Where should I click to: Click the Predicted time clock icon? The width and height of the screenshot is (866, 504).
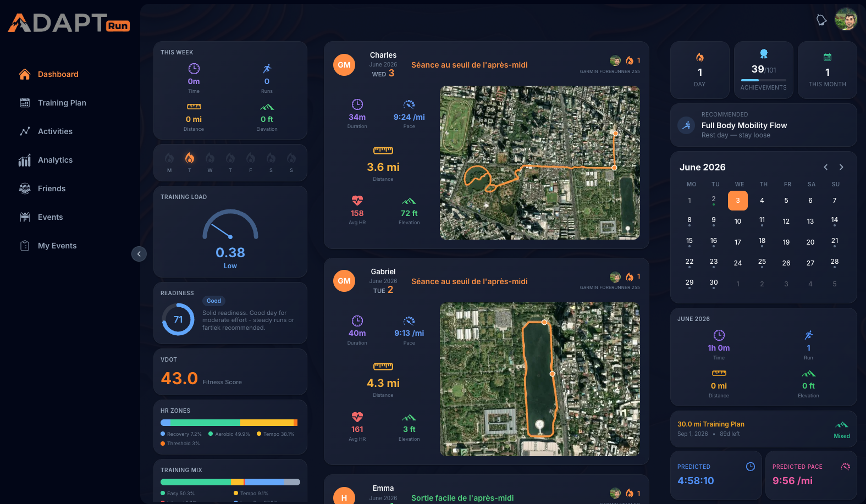751,467
